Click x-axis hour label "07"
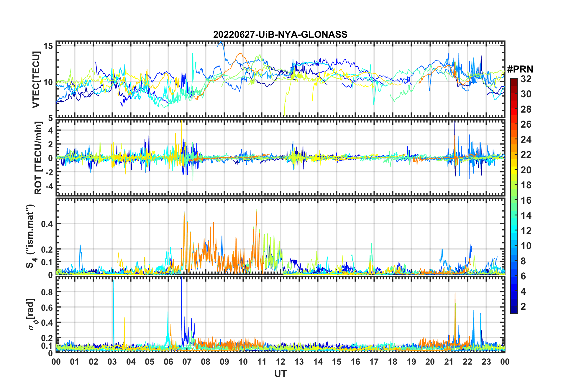 187,362
